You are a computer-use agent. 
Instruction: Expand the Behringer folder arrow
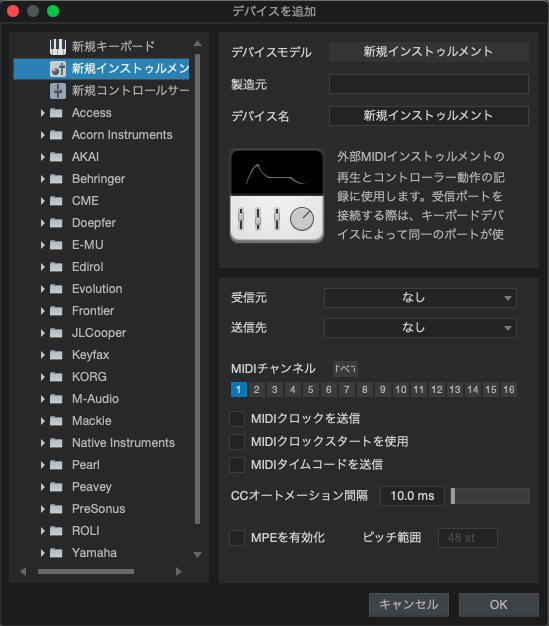42,179
